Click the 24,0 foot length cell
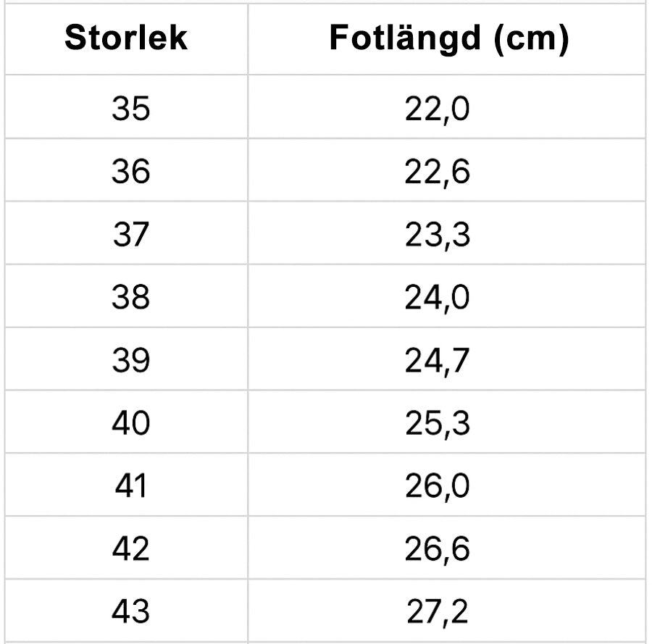The height and width of the screenshot is (644, 652). [x=438, y=298]
